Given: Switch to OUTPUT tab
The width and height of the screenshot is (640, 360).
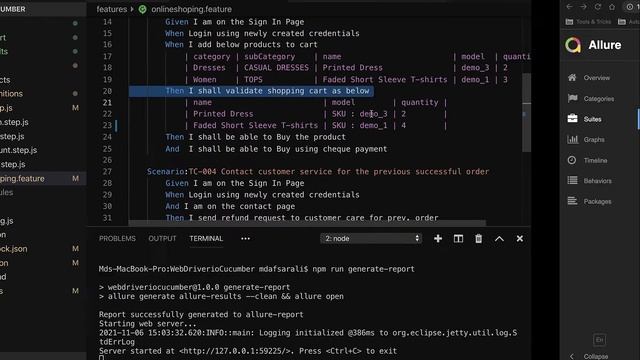Looking at the screenshot, I should click(162, 238).
